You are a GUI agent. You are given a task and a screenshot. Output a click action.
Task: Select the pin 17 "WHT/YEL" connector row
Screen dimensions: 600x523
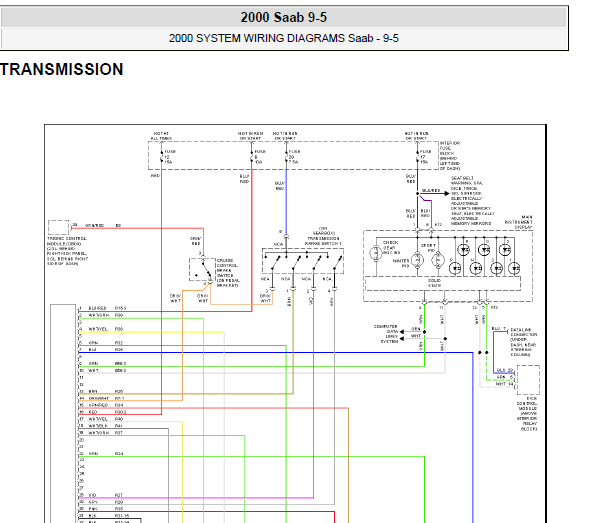tap(101, 419)
